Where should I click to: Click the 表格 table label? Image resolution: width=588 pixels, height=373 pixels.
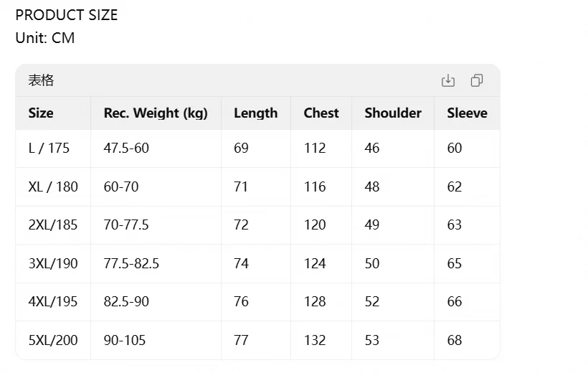(42, 80)
